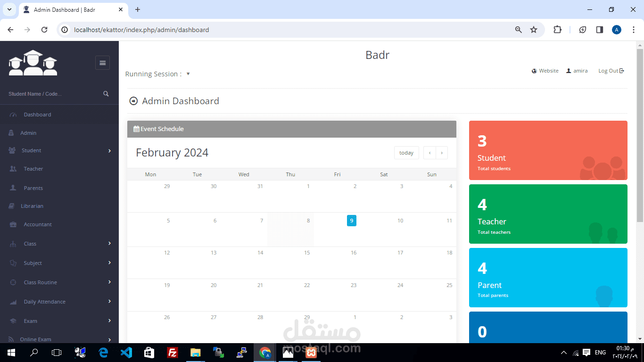
Task: Click the arrow icon beside Admin Dashboard
Action: 133,101
